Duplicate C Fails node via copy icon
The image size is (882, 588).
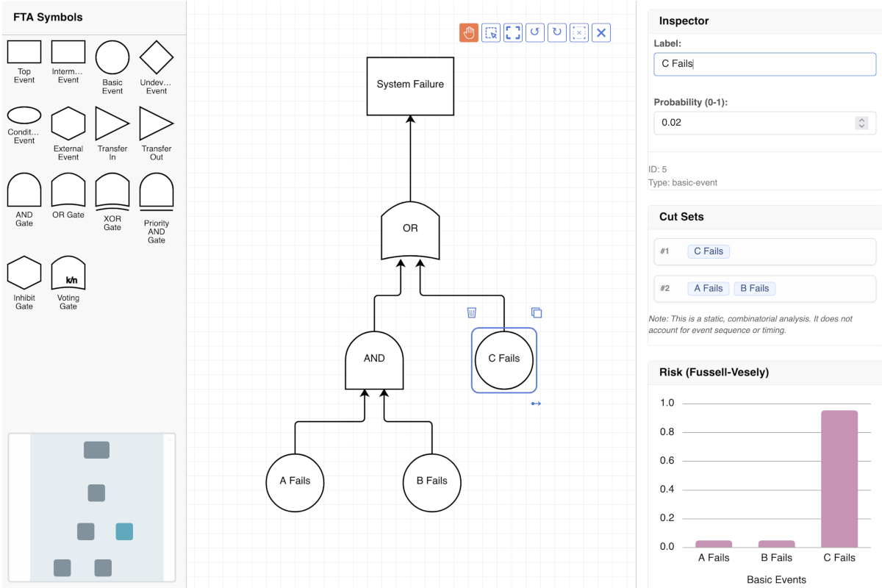pyautogui.click(x=537, y=312)
